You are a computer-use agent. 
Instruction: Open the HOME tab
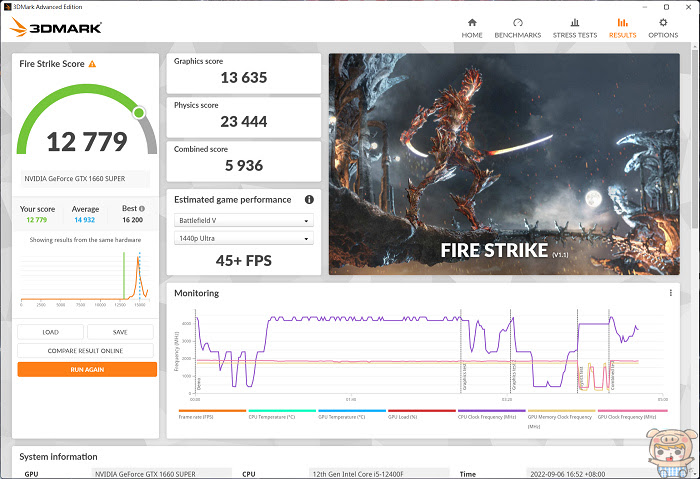pyautogui.click(x=472, y=28)
